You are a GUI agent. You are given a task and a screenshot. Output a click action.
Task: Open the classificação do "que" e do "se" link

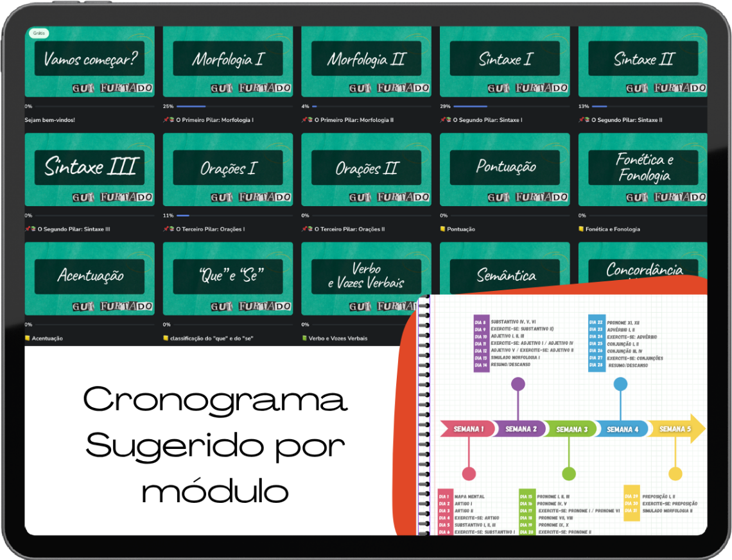(x=211, y=338)
